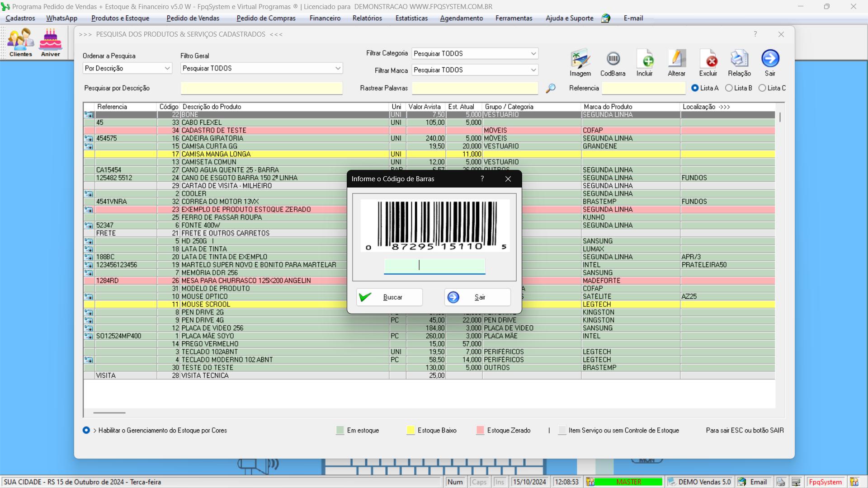Click the barcode number input field
Viewport: 868px width, 488px height.
[434, 266]
